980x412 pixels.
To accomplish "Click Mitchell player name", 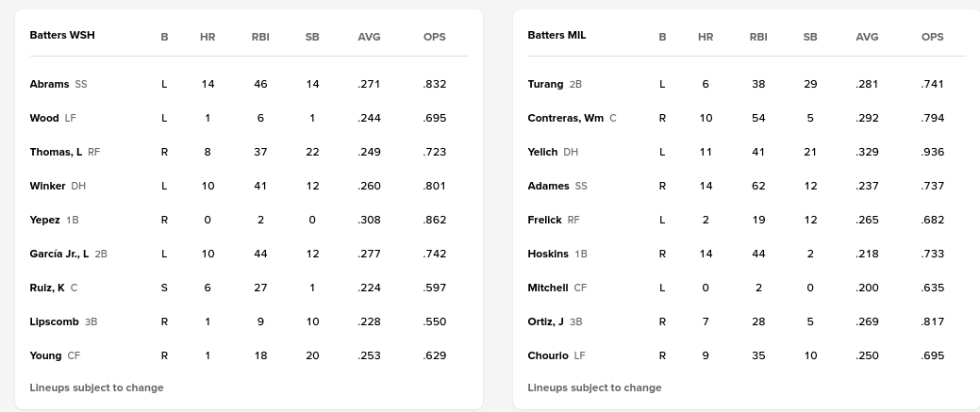I will pyautogui.click(x=548, y=288).
